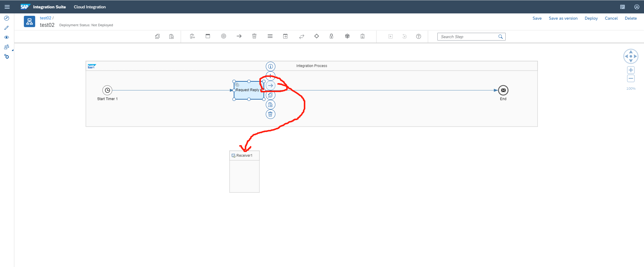Pan the canvas down with the down arrow

point(631,61)
